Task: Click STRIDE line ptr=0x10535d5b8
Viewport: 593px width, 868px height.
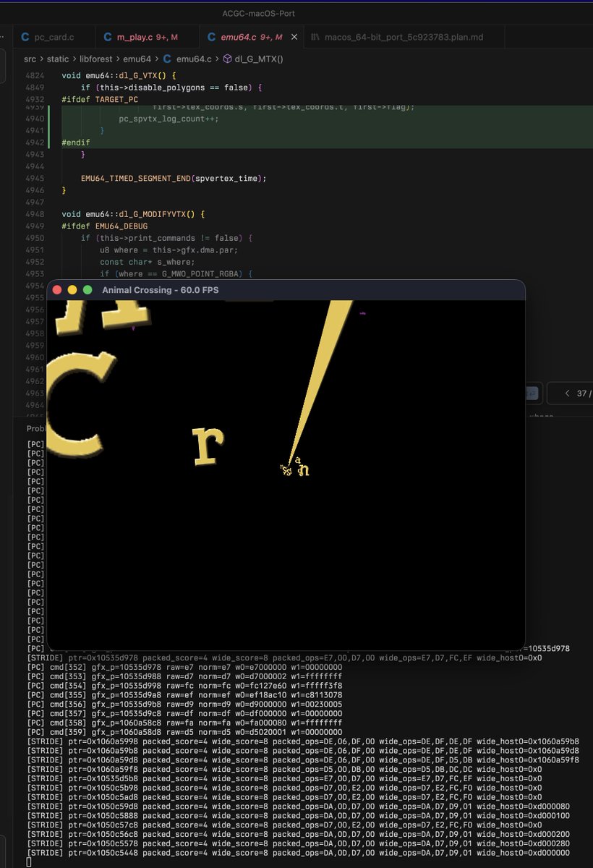Action: pyautogui.click(x=283, y=779)
